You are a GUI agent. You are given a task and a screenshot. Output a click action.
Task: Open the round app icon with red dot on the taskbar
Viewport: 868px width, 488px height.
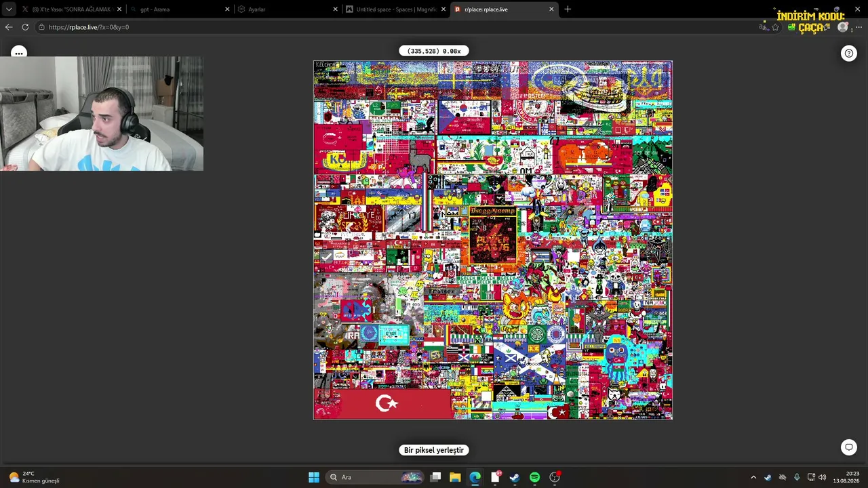(x=555, y=477)
